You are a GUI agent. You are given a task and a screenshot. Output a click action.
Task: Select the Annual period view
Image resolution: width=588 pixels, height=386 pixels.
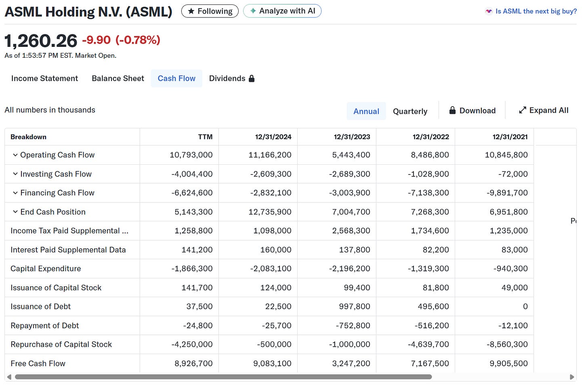click(366, 111)
